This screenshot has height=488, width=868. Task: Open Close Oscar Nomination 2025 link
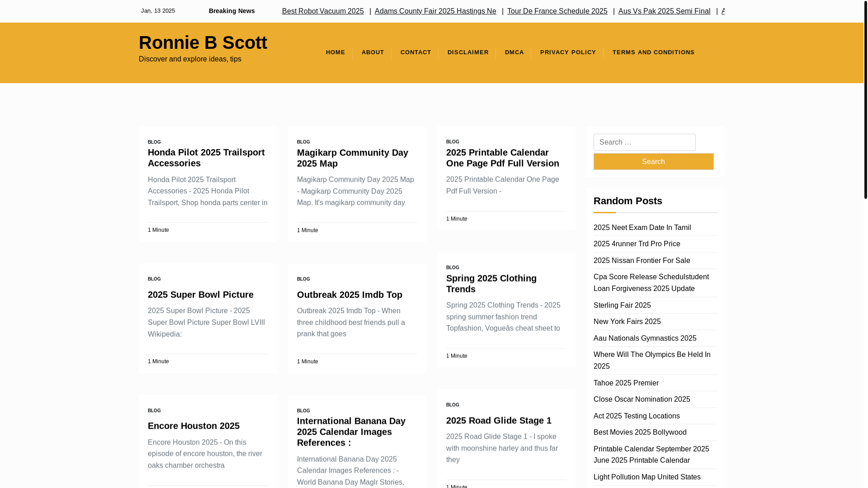point(642,399)
